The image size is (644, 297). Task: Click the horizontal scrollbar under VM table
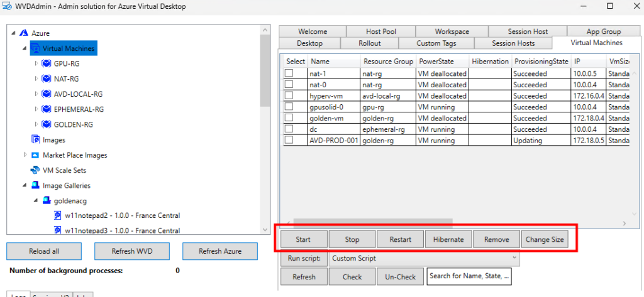tap(370, 223)
